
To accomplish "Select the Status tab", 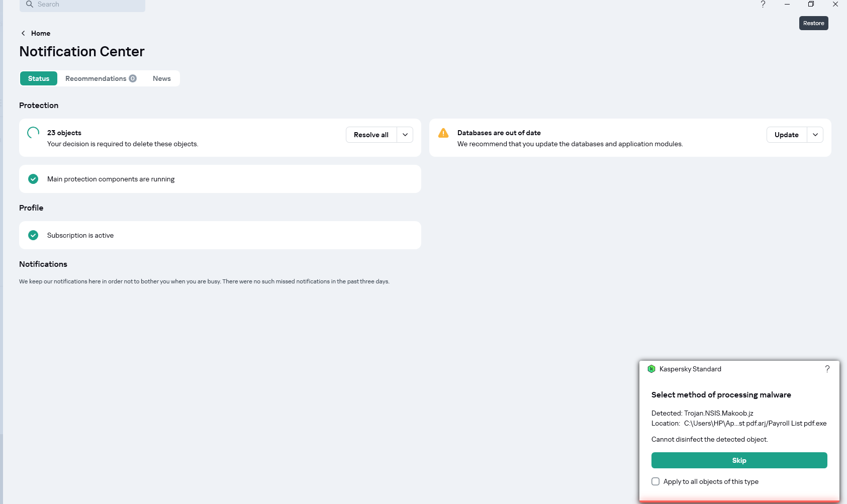I will pos(39,78).
